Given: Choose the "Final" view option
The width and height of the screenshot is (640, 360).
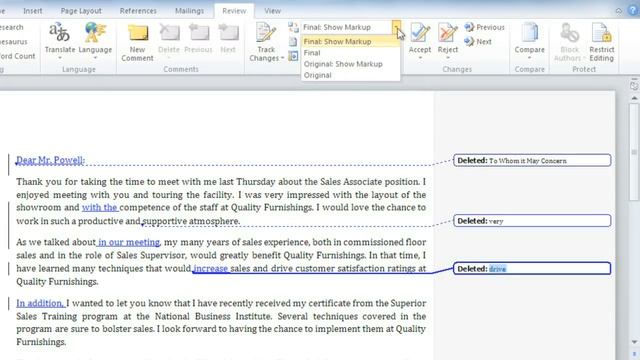Looking at the screenshot, I should pos(350,53).
